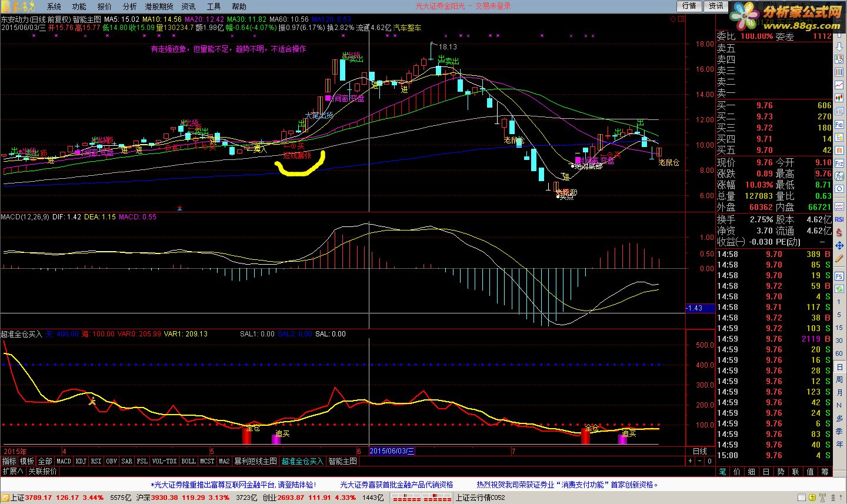This screenshot has height=504, width=847.
Task: Click the red dollar sign icon
Action: tap(839, 232)
